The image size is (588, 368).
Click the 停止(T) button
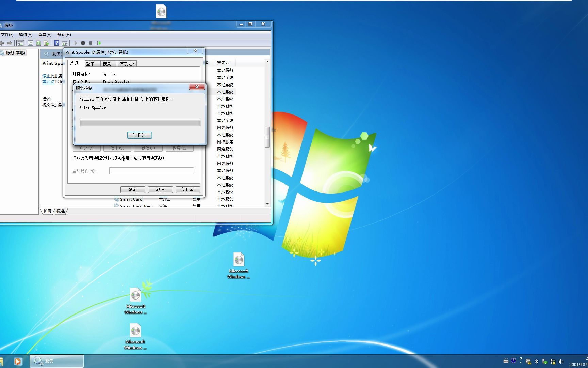click(117, 148)
